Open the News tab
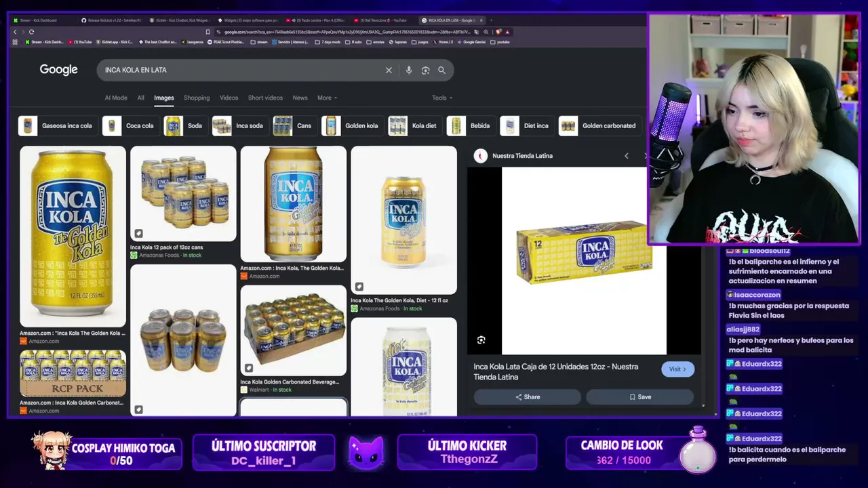 point(300,98)
